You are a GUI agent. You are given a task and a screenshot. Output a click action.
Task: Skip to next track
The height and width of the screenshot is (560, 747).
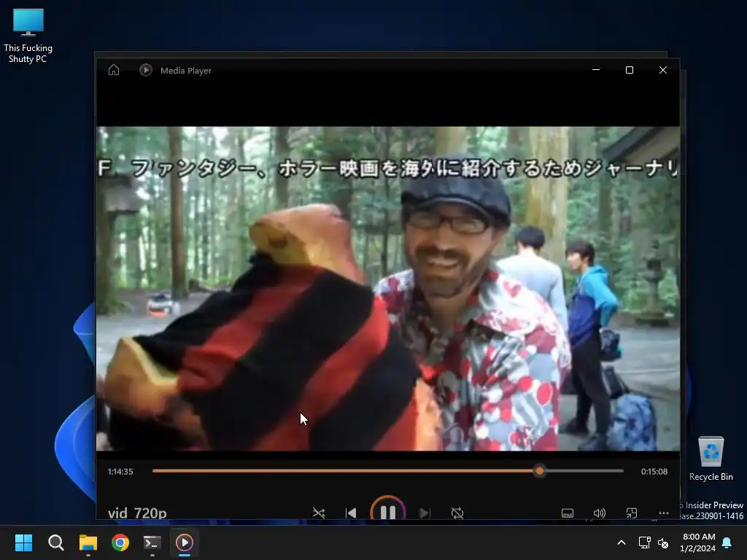tap(424, 513)
